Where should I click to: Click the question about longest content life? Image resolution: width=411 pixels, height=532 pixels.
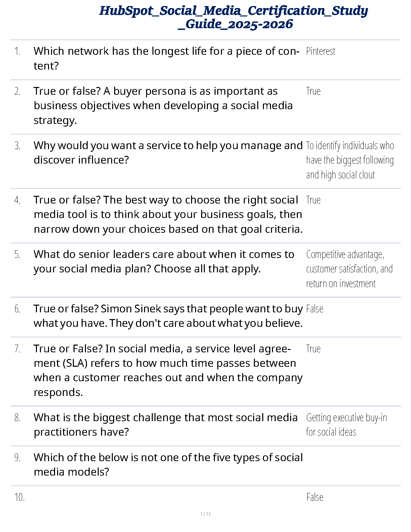(x=166, y=58)
